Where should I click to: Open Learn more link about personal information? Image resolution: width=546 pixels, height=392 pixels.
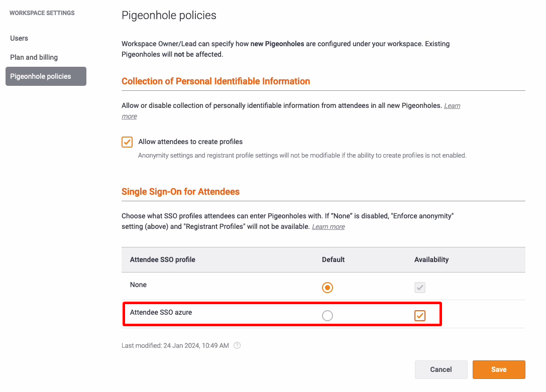click(452, 106)
